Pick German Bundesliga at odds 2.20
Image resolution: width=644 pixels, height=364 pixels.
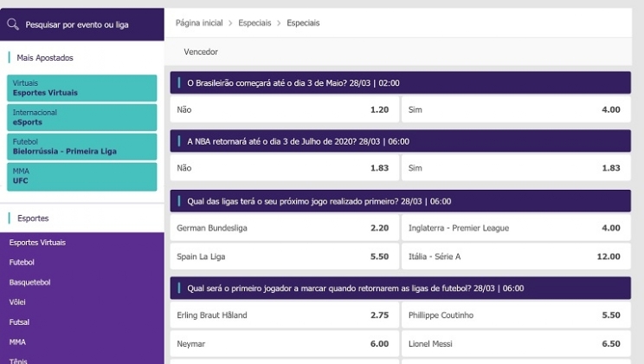pyautogui.click(x=284, y=228)
